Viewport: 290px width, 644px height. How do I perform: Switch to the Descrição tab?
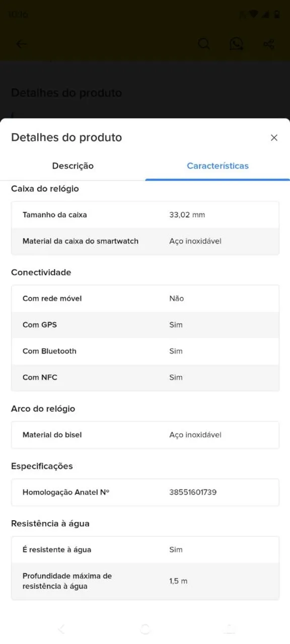(x=72, y=166)
